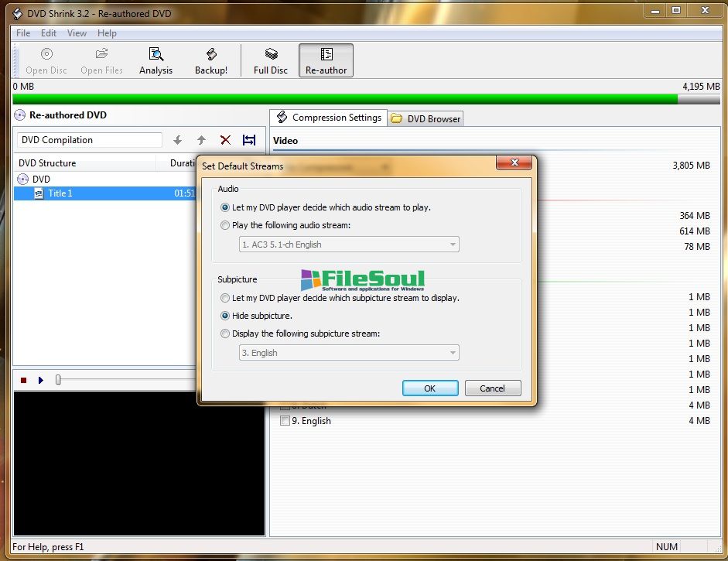Click the DVD Compilation name field
Image resolution: width=728 pixels, height=561 pixels.
pos(90,140)
